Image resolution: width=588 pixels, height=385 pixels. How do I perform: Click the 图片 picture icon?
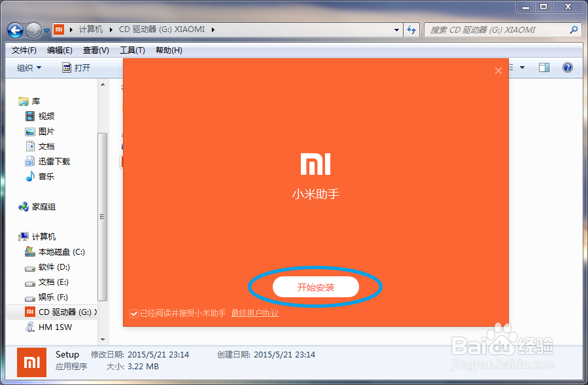tap(30, 132)
